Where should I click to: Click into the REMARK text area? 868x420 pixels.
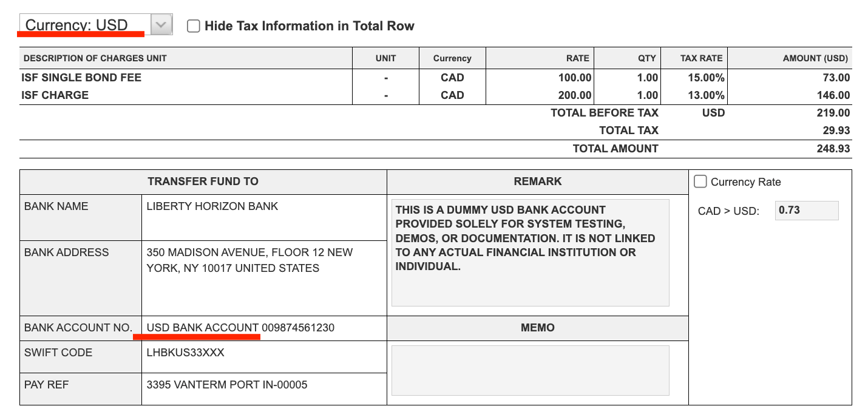529,252
